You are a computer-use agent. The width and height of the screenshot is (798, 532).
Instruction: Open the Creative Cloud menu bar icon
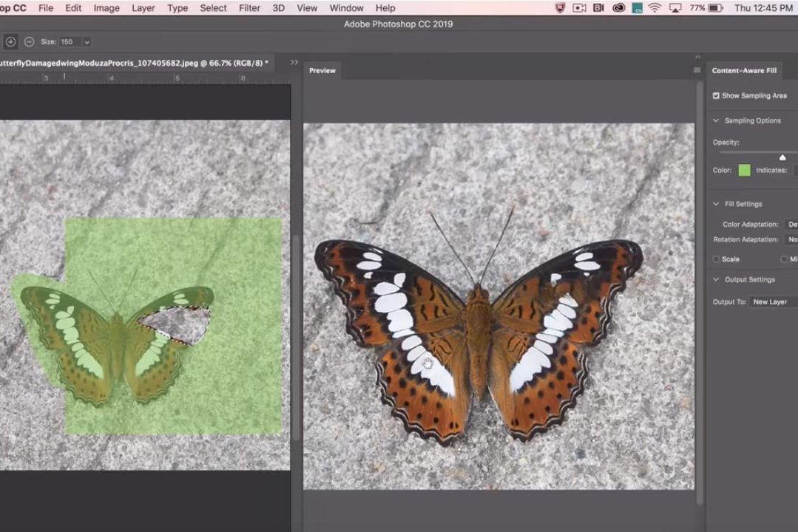tap(619, 8)
